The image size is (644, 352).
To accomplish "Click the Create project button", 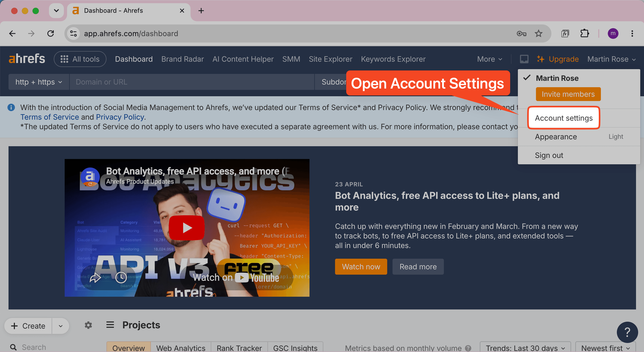I will pos(28,326).
